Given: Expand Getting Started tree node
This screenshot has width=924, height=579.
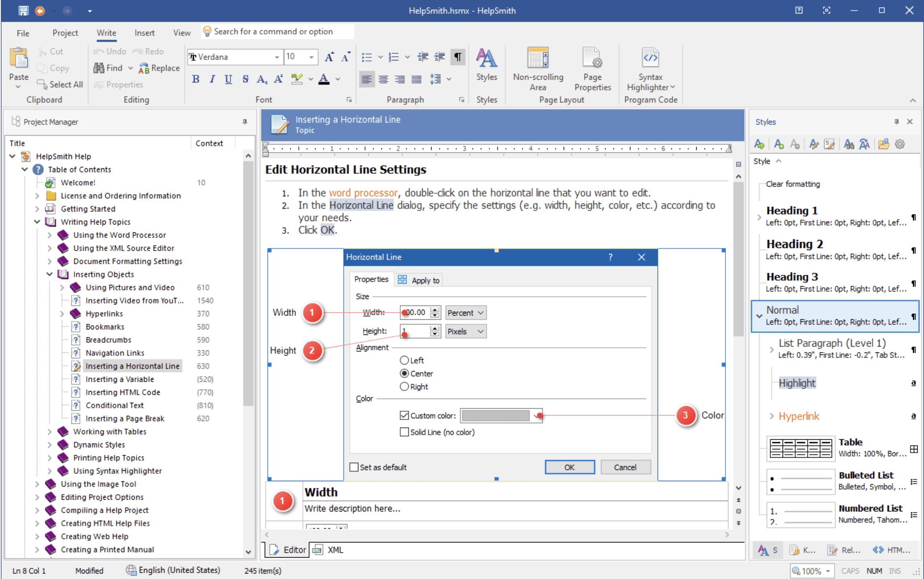Looking at the screenshot, I should [37, 209].
